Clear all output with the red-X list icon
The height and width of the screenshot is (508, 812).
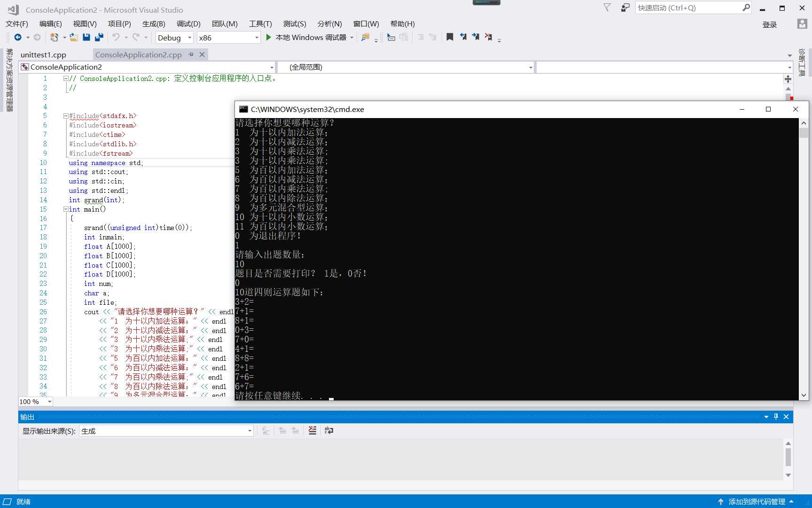[312, 430]
